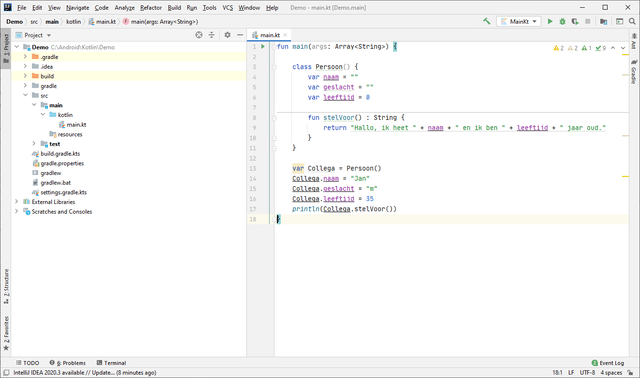The image size is (640, 378).
Task: Expand the test folder
Action: tap(34, 144)
